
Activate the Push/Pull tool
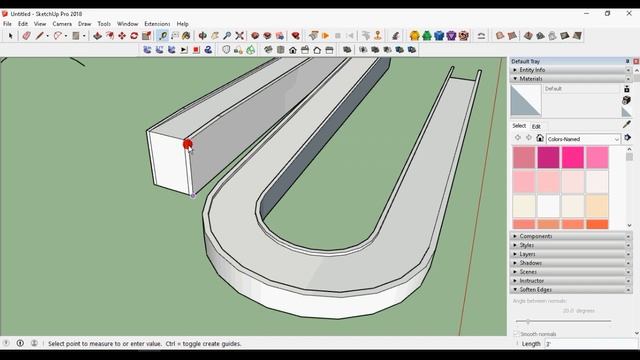point(97,36)
